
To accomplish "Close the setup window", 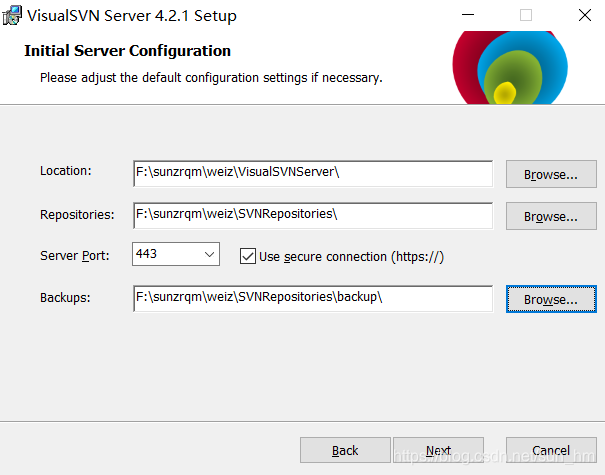I will tap(585, 15).
